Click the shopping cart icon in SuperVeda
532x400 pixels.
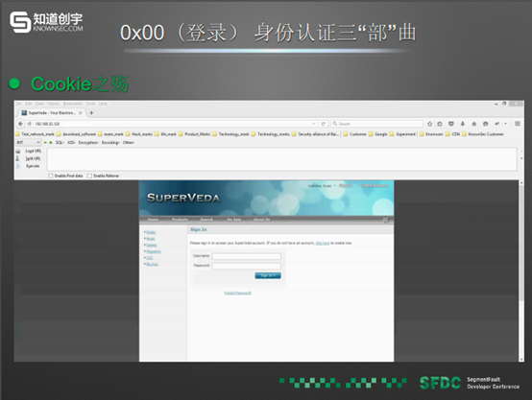point(386,220)
